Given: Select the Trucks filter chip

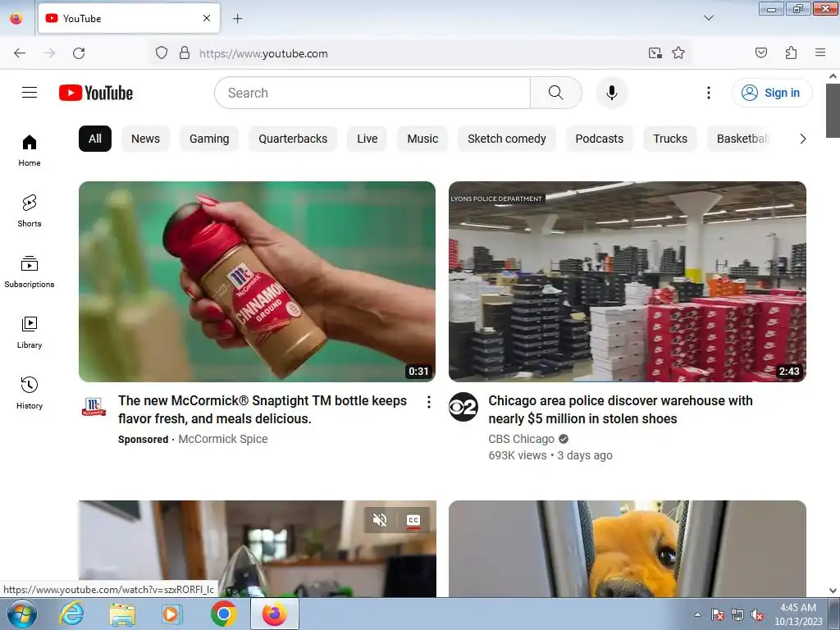Looking at the screenshot, I should click(x=670, y=139).
